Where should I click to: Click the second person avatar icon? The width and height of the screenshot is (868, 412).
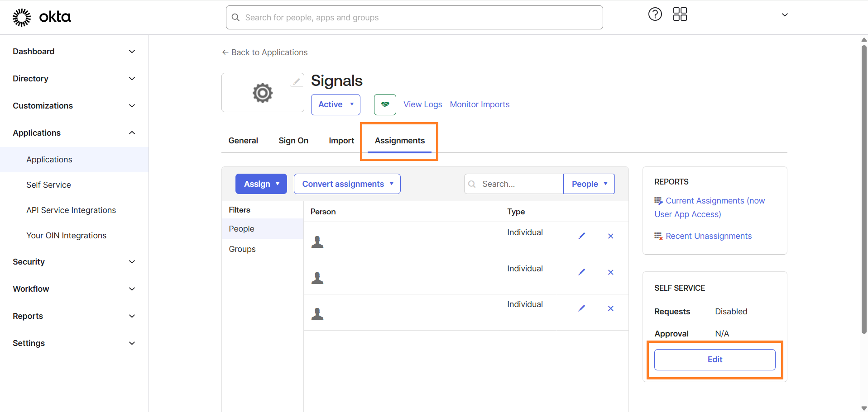pyautogui.click(x=317, y=278)
